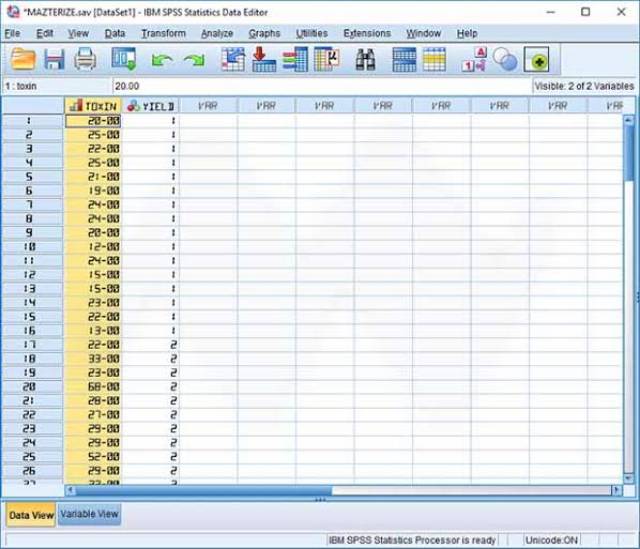This screenshot has height=549, width=640.
Task: Click the Value Labels toolbar icon
Action: coord(473,60)
